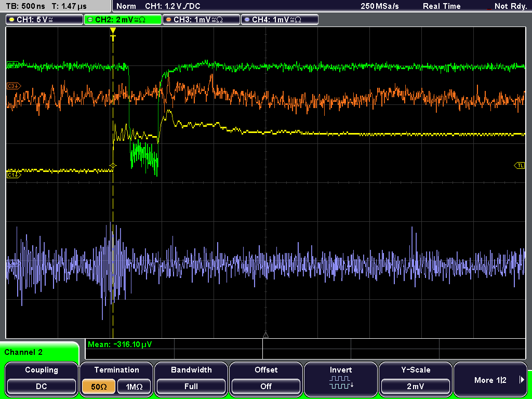Click the T: 1.47 µs trigger time readout

pyautogui.click(x=70, y=6)
